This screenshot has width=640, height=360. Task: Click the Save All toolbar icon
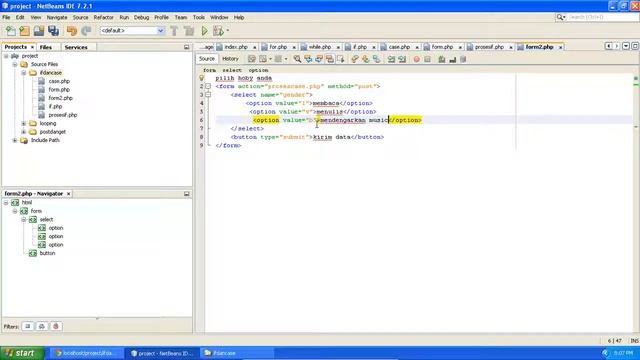tap(53, 31)
